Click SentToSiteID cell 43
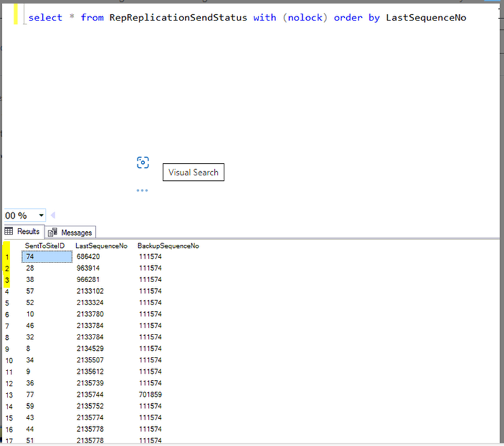Screen dimensions: 504x446 pos(30,417)
